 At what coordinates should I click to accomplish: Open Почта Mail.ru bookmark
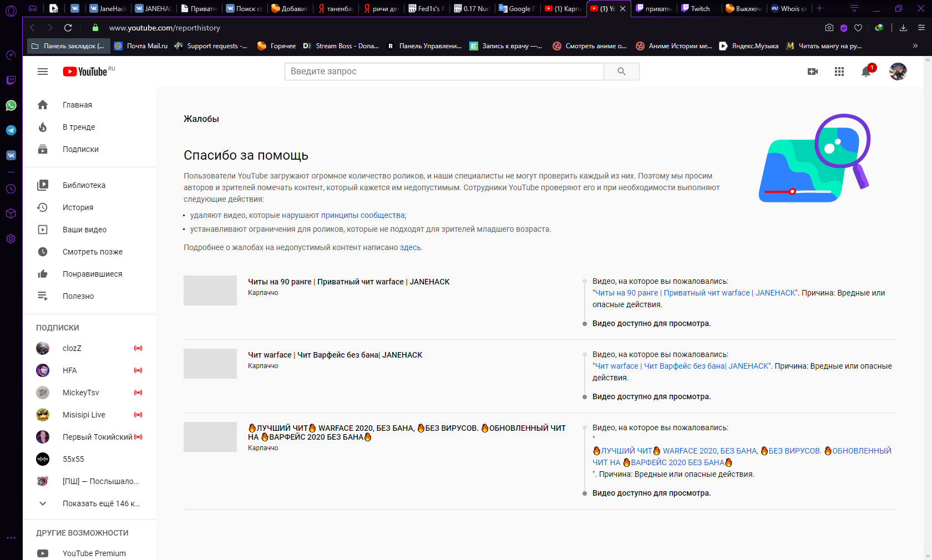[141, 46]
